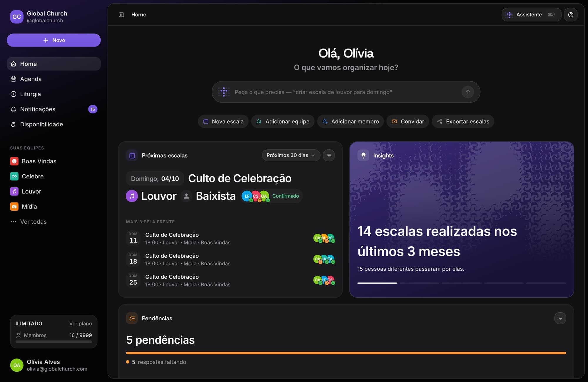Viewport: 588px width, 382px height.
Task: Select last Insights carousel indicator
Action: (x=546, y=283)
